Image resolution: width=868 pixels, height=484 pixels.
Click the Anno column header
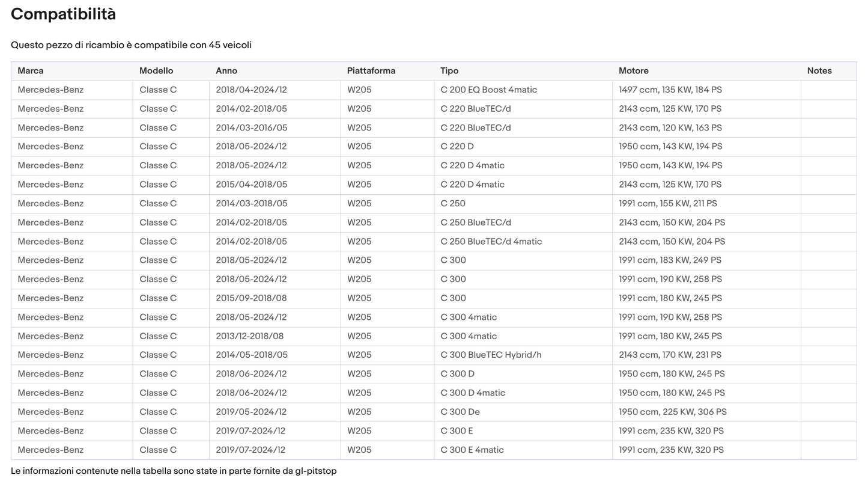pyautogui.click(x=226, y=71)
